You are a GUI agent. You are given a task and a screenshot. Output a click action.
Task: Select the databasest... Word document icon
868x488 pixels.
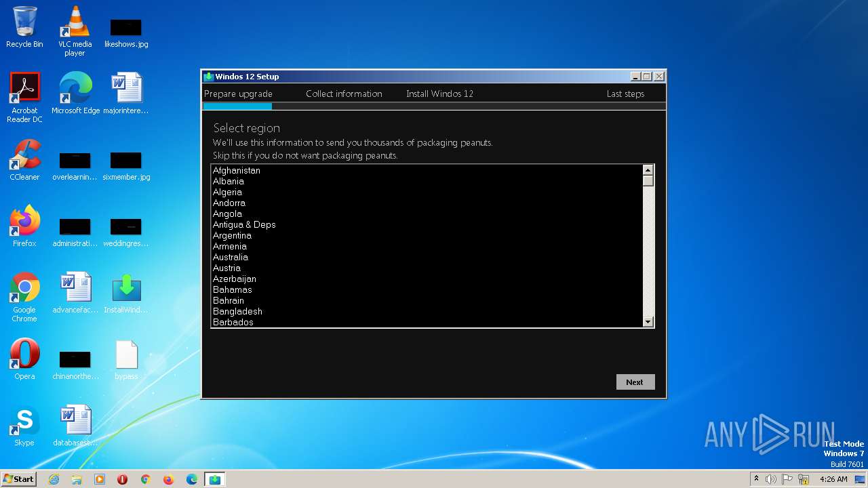(x=75, y=425)
